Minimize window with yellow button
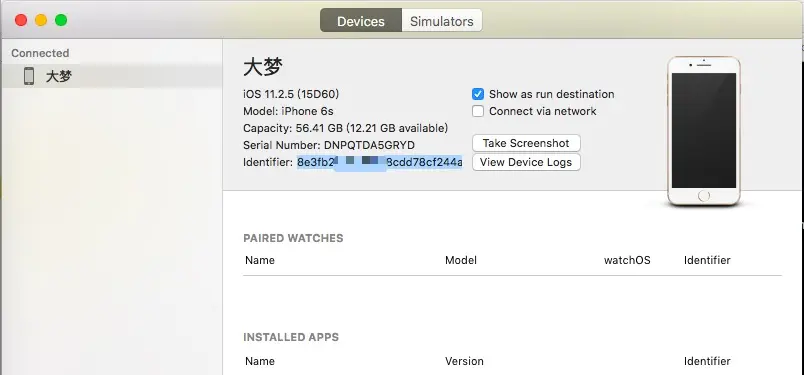Viewport: 804px width, 375px height. pos(41,20)
